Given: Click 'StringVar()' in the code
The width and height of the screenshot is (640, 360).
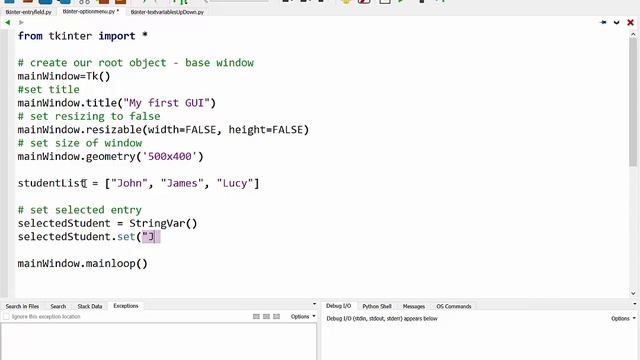Looking at the screenshot, I should pos(163,224).
